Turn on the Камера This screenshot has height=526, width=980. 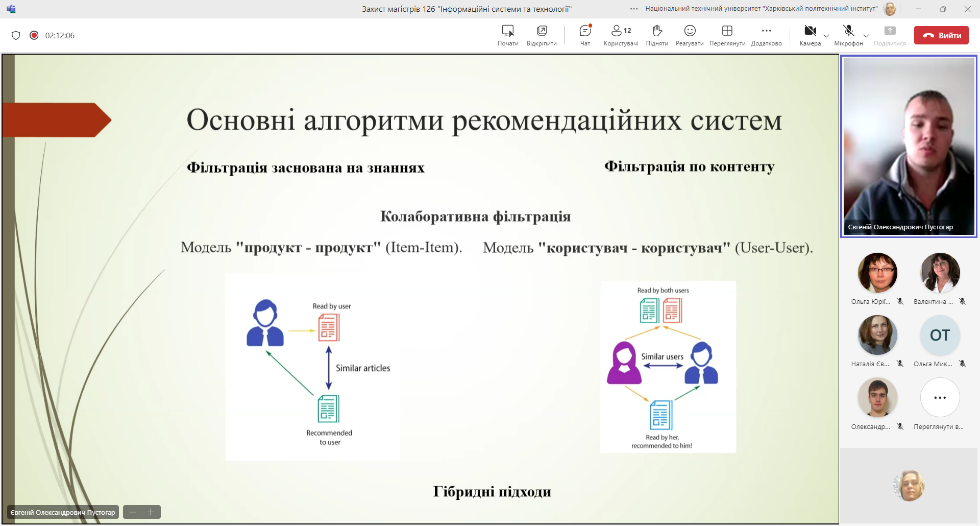tap(810, 35)
